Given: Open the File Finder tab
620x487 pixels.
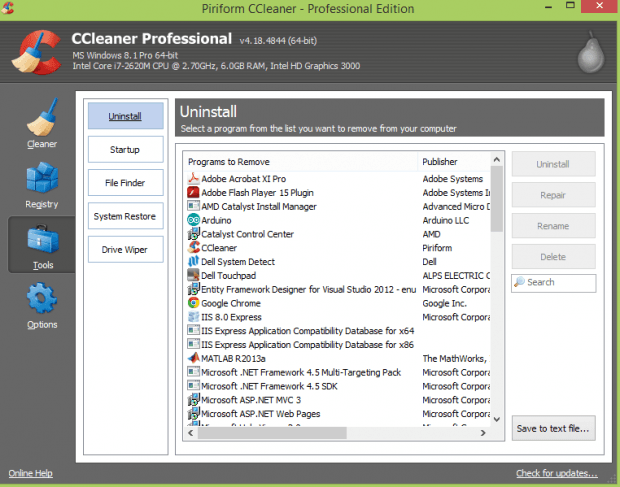Looking at the screenshot, I should tap(125, 183).
